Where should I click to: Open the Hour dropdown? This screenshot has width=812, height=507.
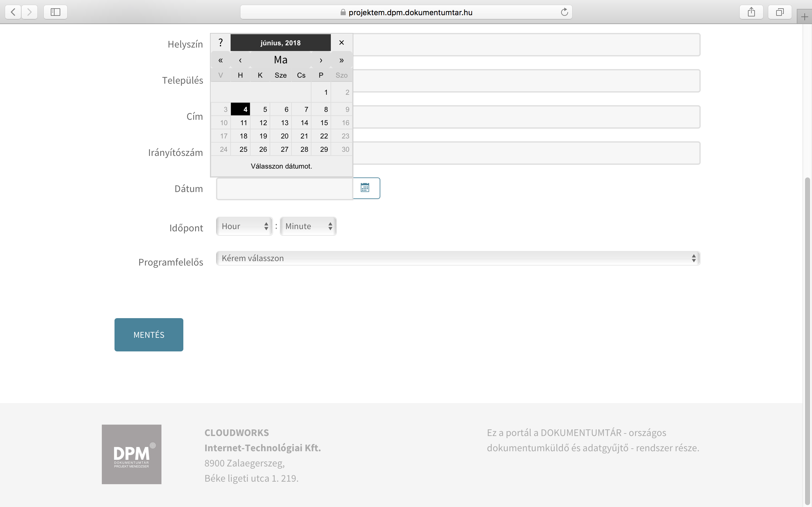(x=244, y=226)
